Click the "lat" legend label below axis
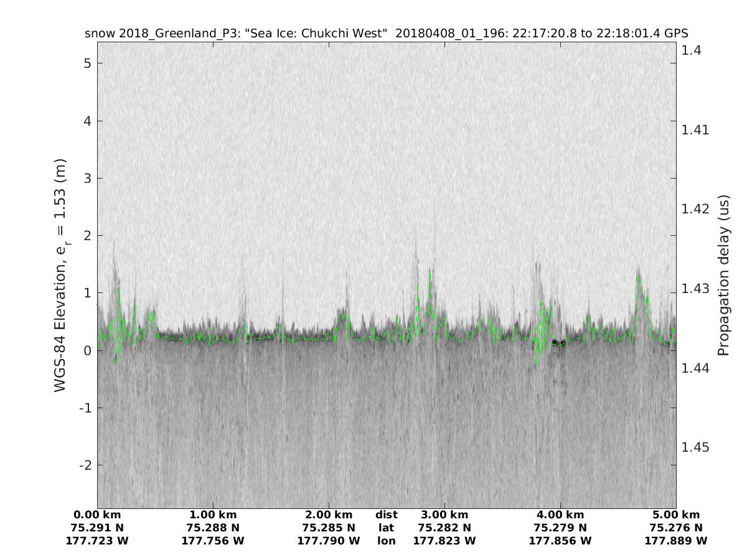 coord(386,528)
